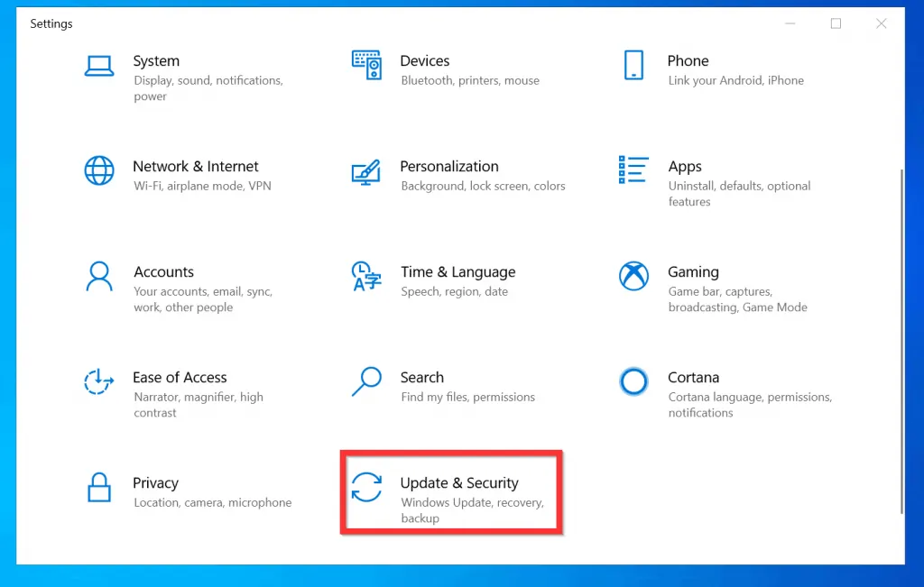Open the Devices settings heading
This screenshot has height=587, width=924.
click(425, 60)
